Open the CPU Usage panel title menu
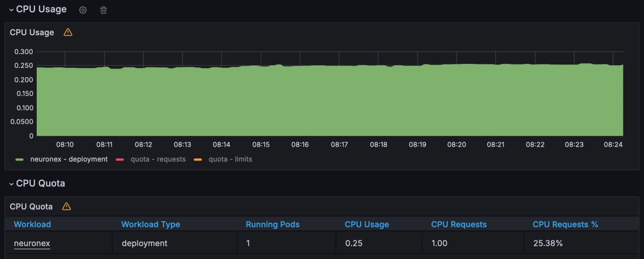Viewport: 644px width, 259px height. click(x=32, y=32)
